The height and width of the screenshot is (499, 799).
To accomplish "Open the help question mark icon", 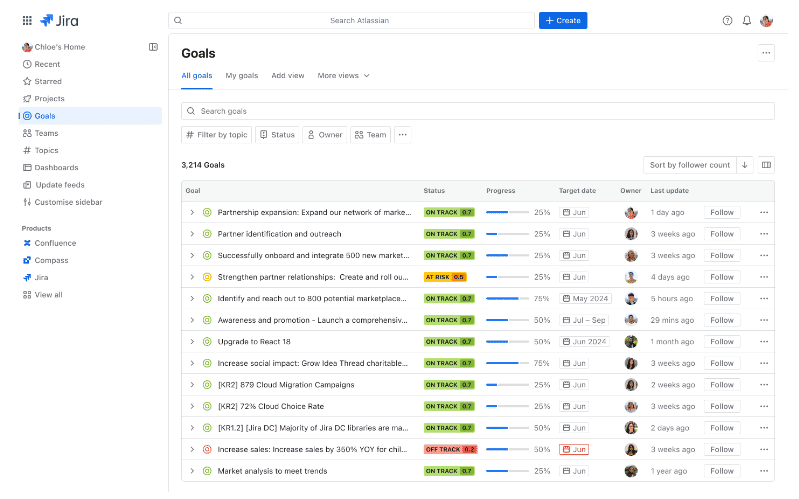I will point(727,20).
